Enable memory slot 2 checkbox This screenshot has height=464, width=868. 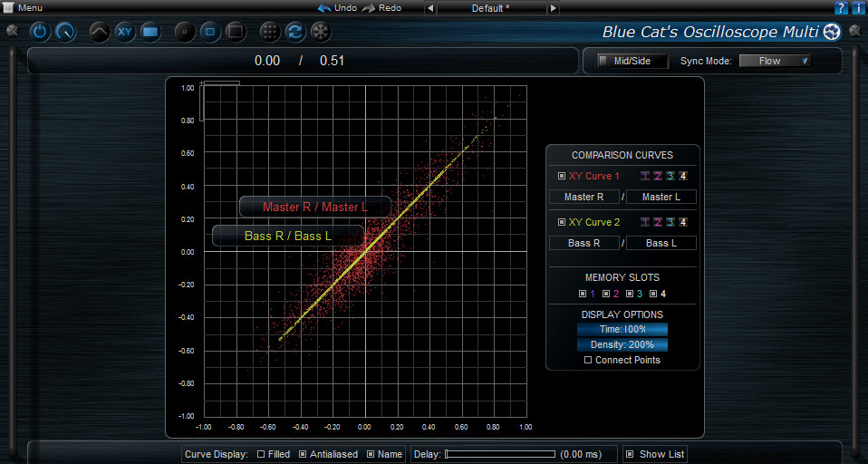(606, 294)
